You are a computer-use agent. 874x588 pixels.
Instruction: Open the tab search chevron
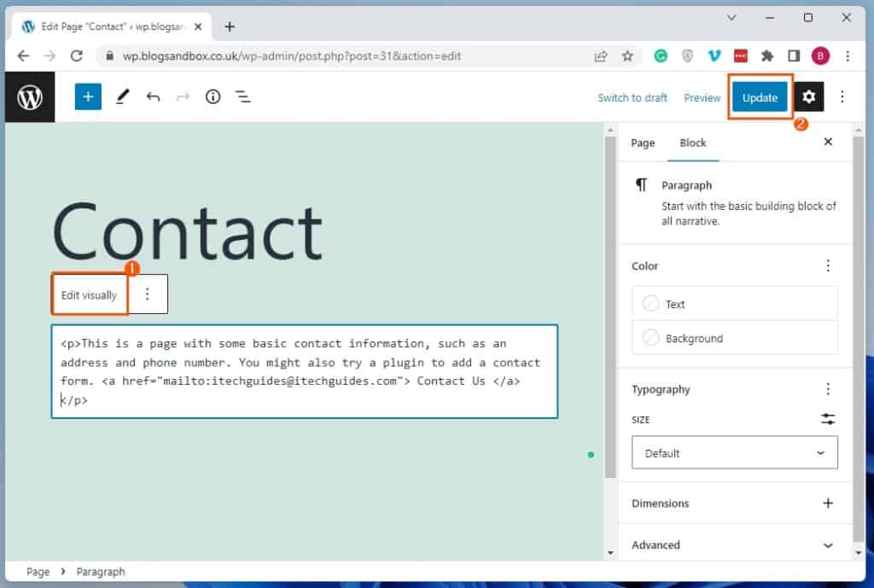731,18
